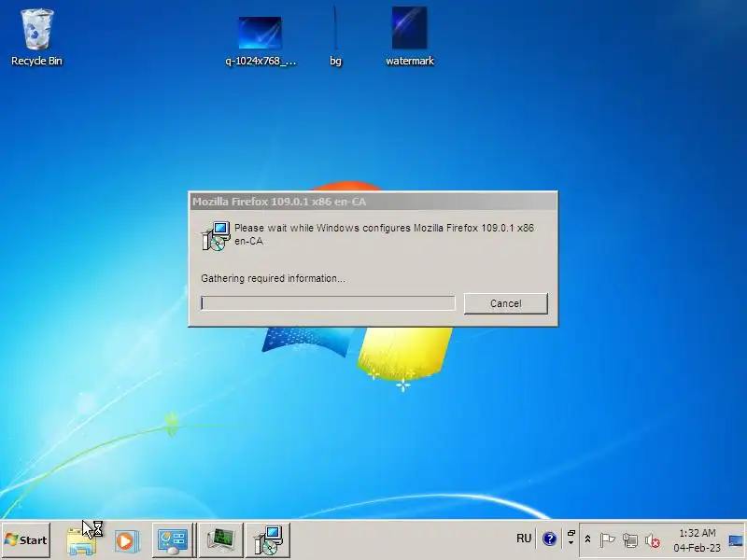Open network tray icon
This screenshot has height=560, width=747.
coord(630,540)
